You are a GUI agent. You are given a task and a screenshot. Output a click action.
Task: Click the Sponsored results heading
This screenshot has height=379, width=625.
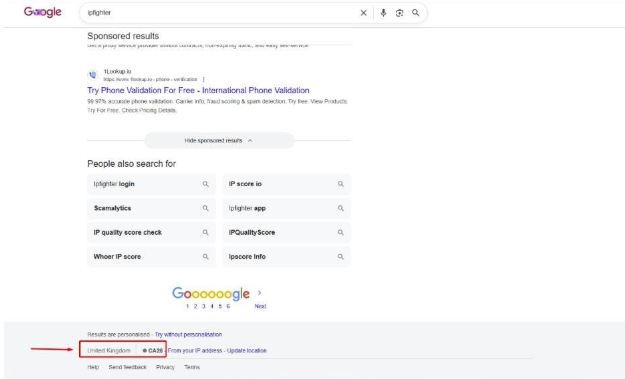point(123,36)
